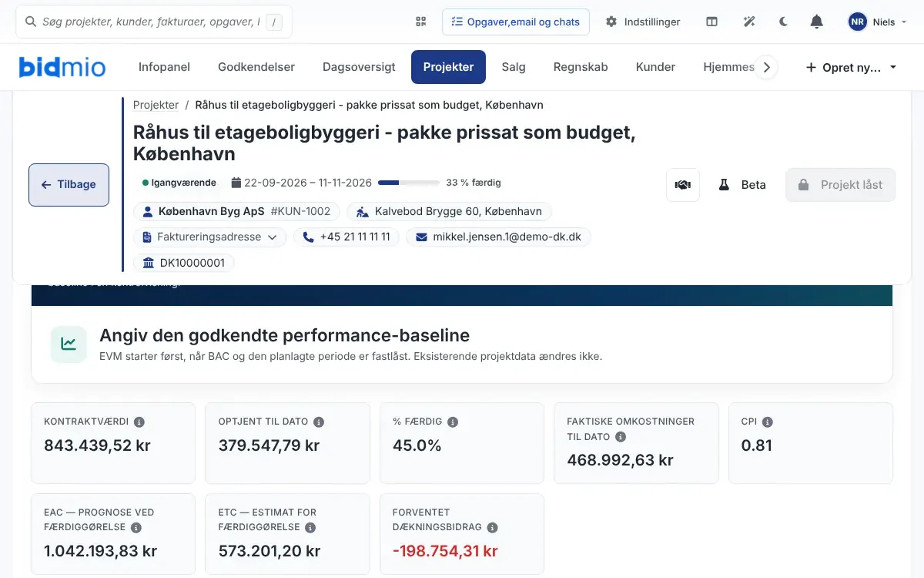
Task: Click the 843.439,52 kr contract value
Action: pyautogui.click(x=96, y=445)
